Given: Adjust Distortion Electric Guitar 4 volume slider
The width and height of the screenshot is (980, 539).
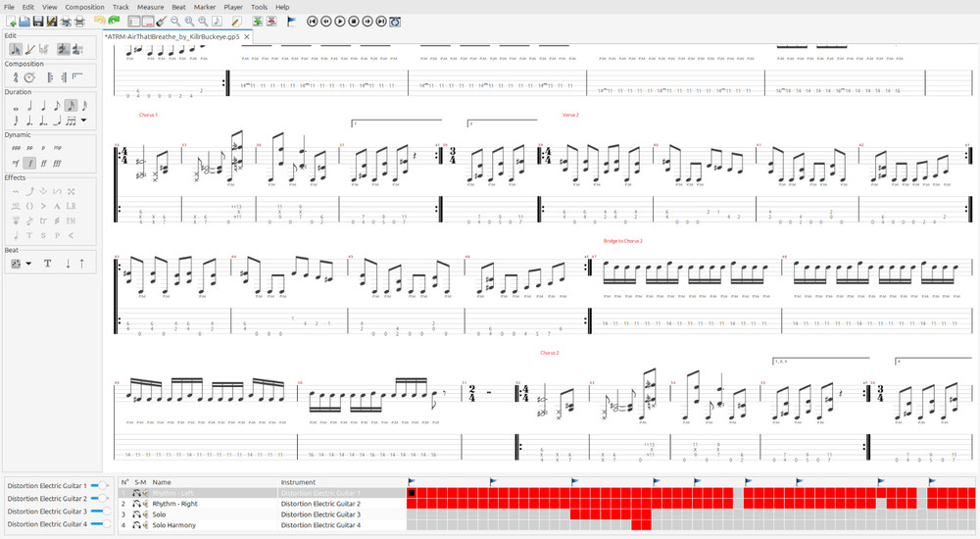Looking at the screenshot, I should [100, 524].
